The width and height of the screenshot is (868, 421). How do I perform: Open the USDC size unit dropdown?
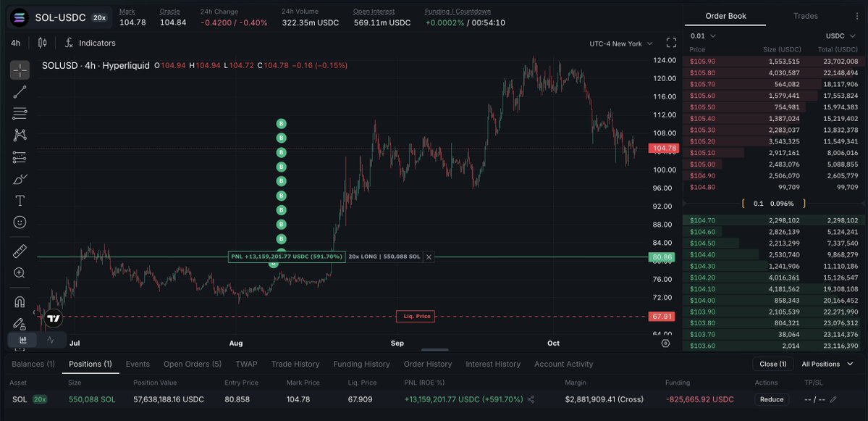coord(840,36)
